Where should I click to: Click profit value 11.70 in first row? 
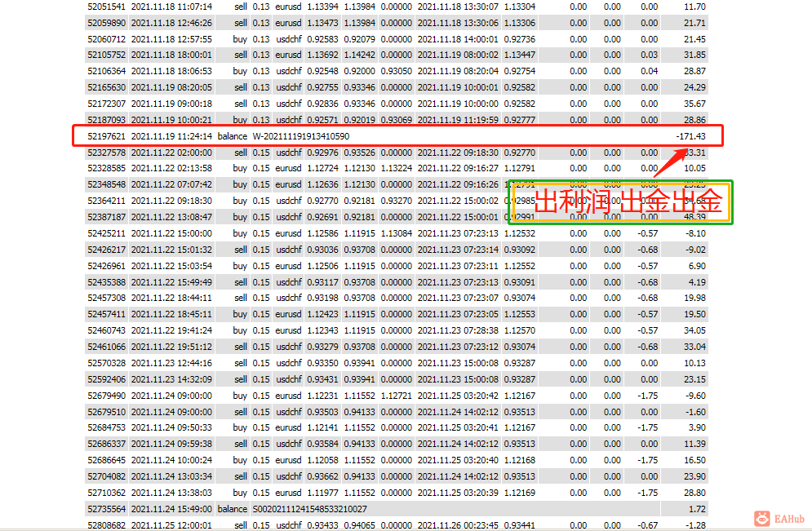pyautogui.click(x=695, y=7)
